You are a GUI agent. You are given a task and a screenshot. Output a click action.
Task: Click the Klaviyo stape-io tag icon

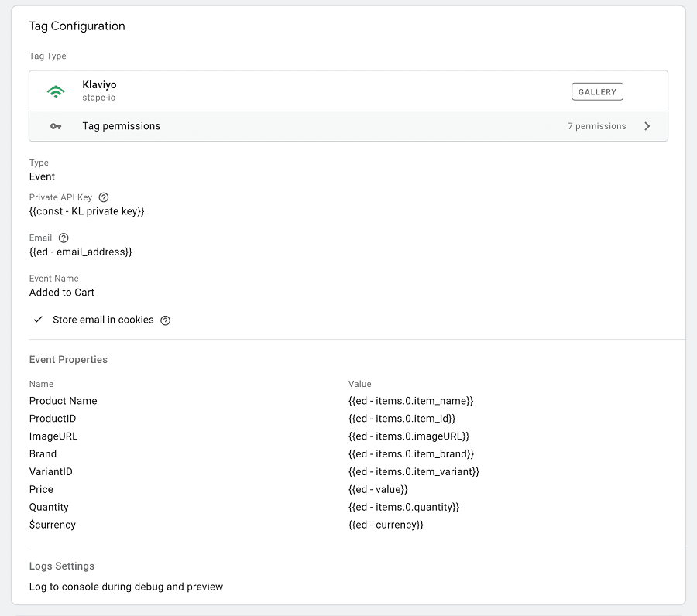[x=56, y=91]
